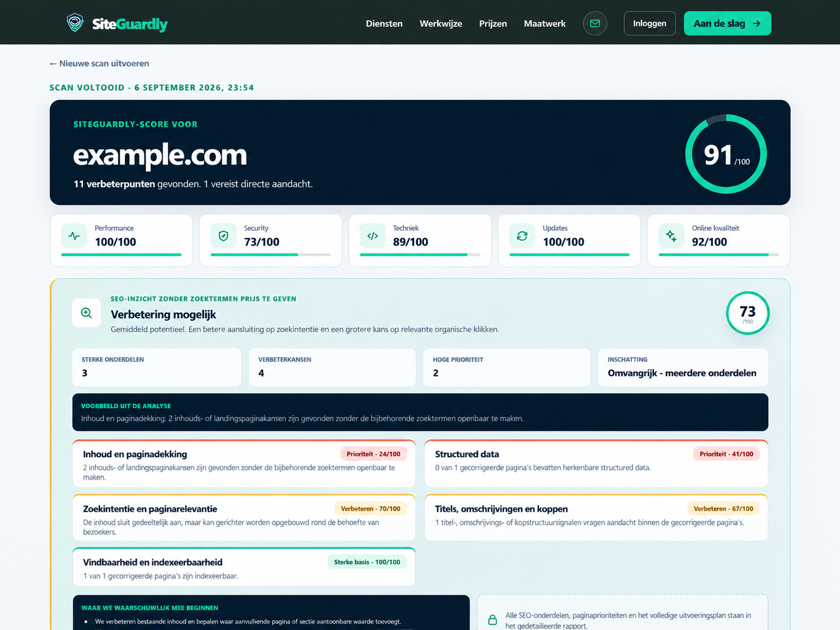Click the Verbeterkansen stat box
Image resolution: width=840 pixels, height=630 pixels.
332,367
